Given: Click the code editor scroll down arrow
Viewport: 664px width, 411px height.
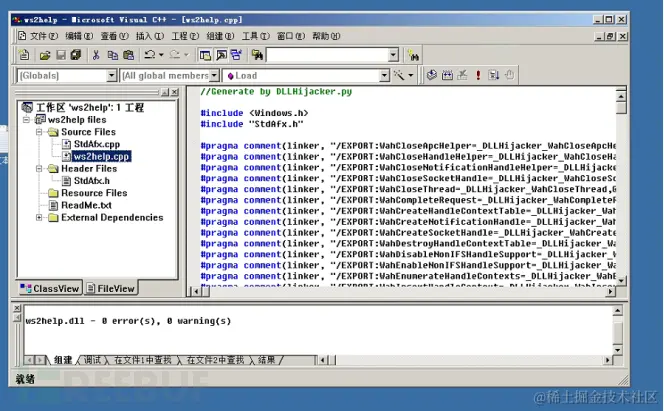Looking at the screenshot, I should pos(621,280).
